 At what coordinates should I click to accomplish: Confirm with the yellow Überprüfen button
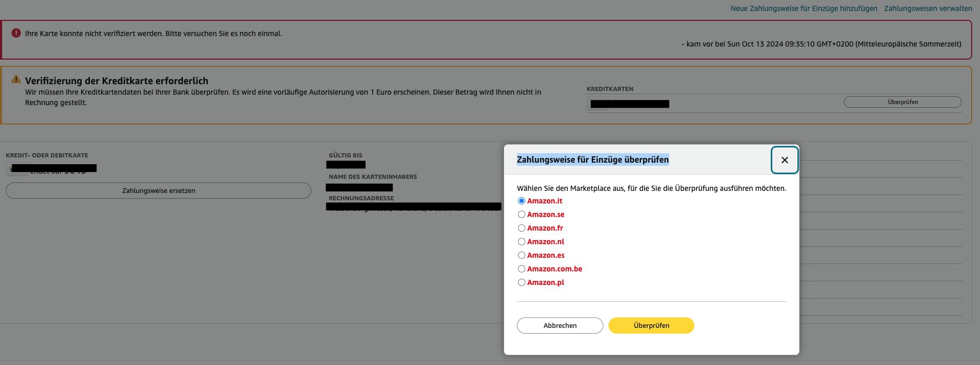651,325
